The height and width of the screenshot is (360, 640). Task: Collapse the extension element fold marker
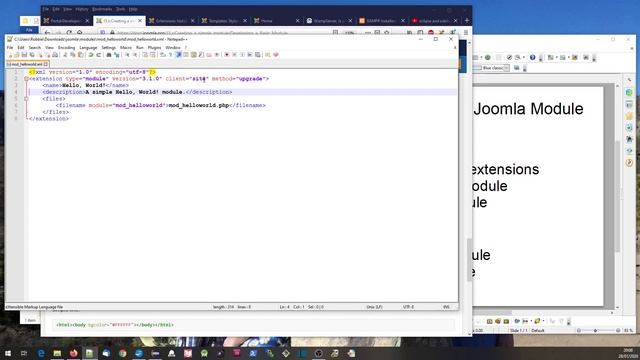coord(26,79)
